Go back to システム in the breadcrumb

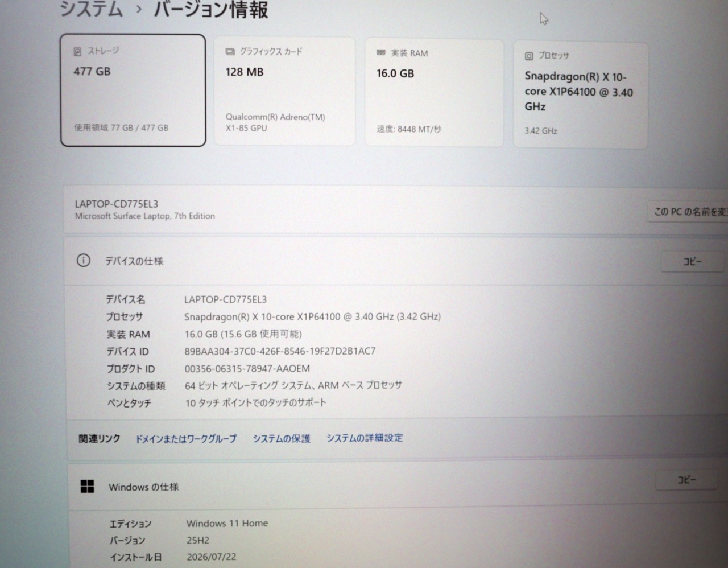tap(91, 9)
